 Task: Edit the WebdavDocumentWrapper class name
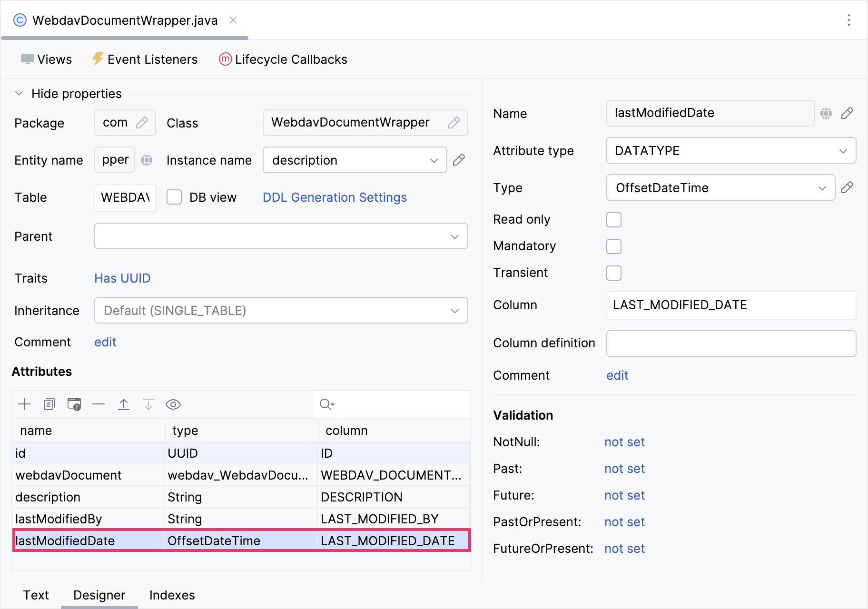pyautogui.click(x=454, y=122)
